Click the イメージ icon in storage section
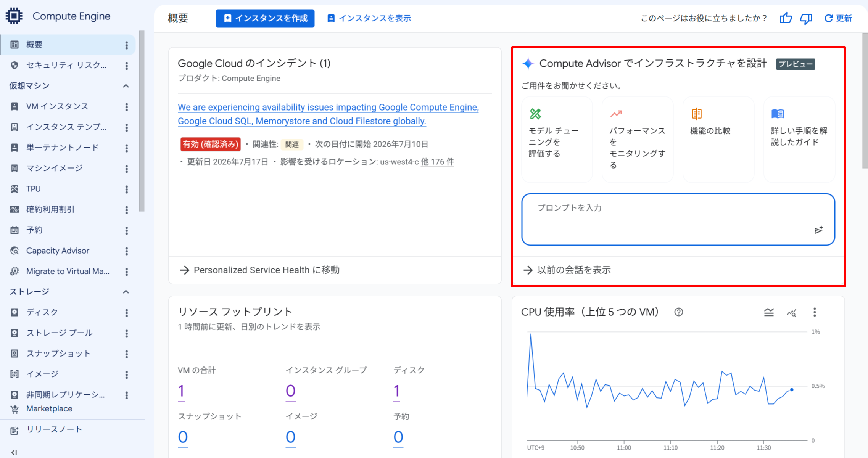Viewport: 868px width, 458px height. tap(14, 374)
